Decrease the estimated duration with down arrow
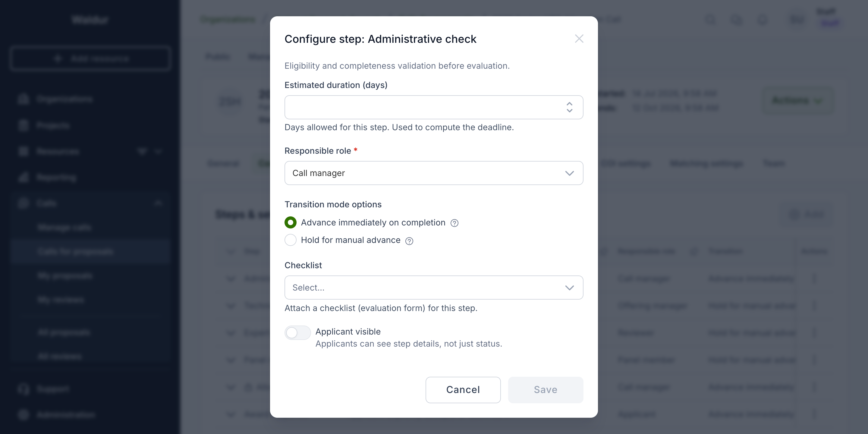The image size is (868, 434). pos(569,111)
